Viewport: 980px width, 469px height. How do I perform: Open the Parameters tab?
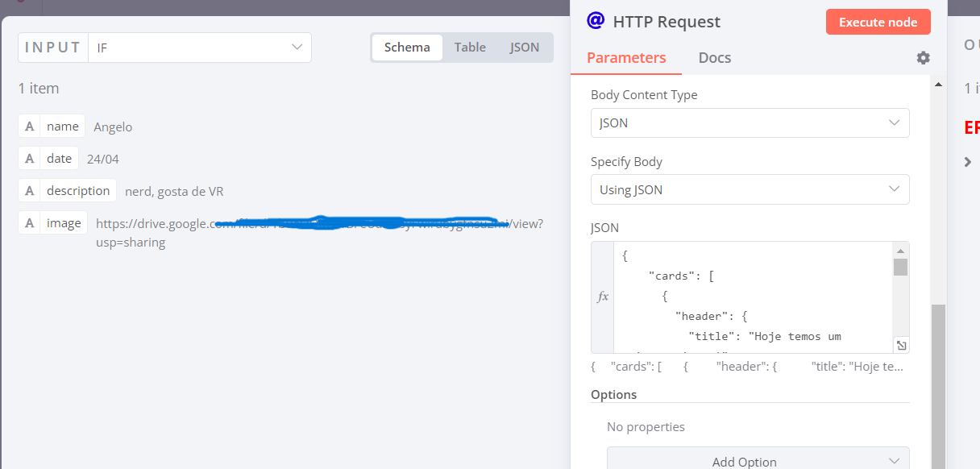point(626,58)
